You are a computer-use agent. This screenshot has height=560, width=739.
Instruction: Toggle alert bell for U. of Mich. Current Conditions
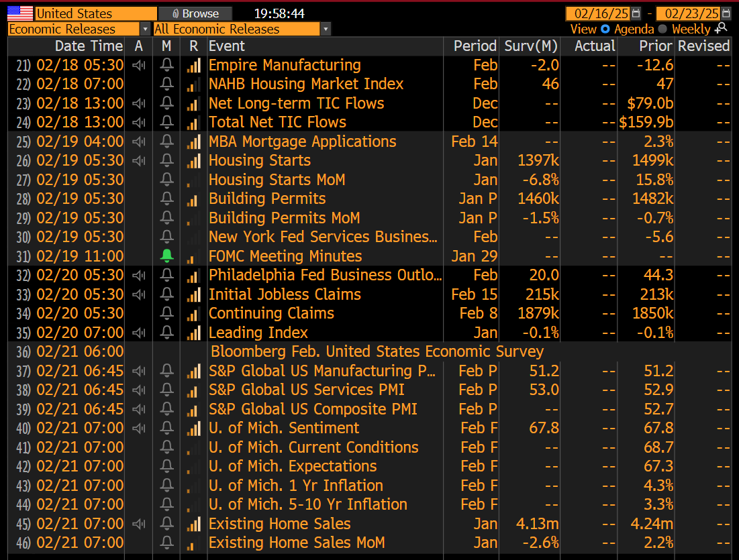(166, 447)
